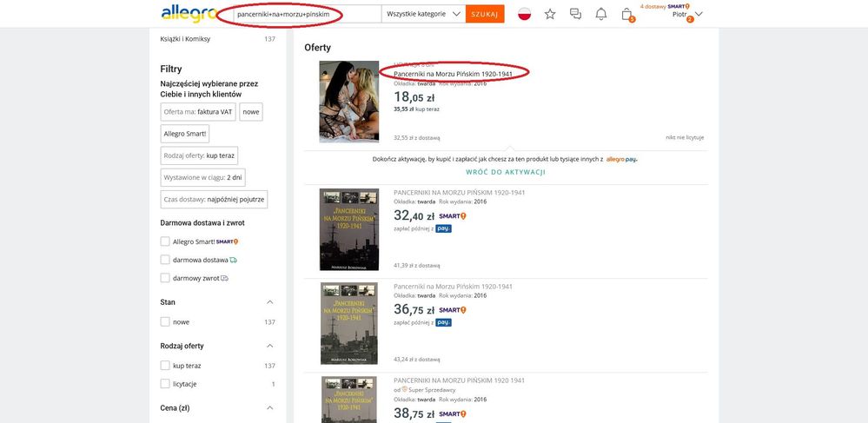The image size is (868, 423).
Task: Collapse the Rodzaj oferty filter section
Action: point(270,346)
